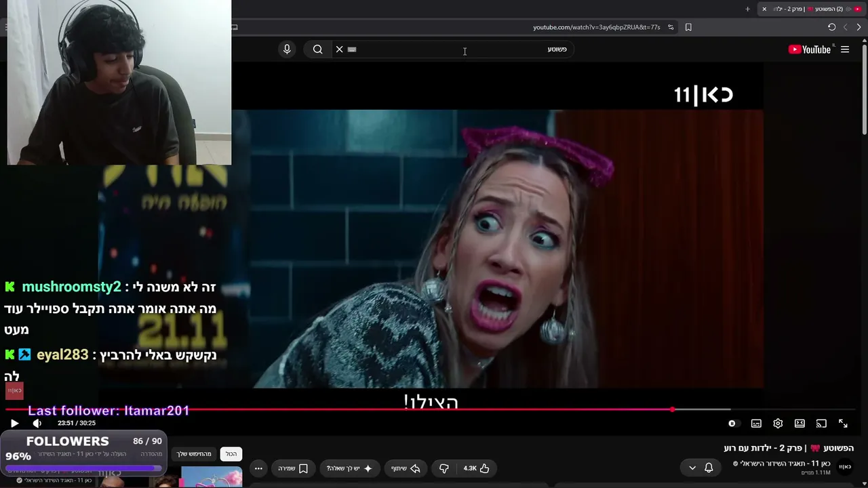Turn on subtitles with the captions button
This screenshot has height=488, width=868.
pos(756,424)
